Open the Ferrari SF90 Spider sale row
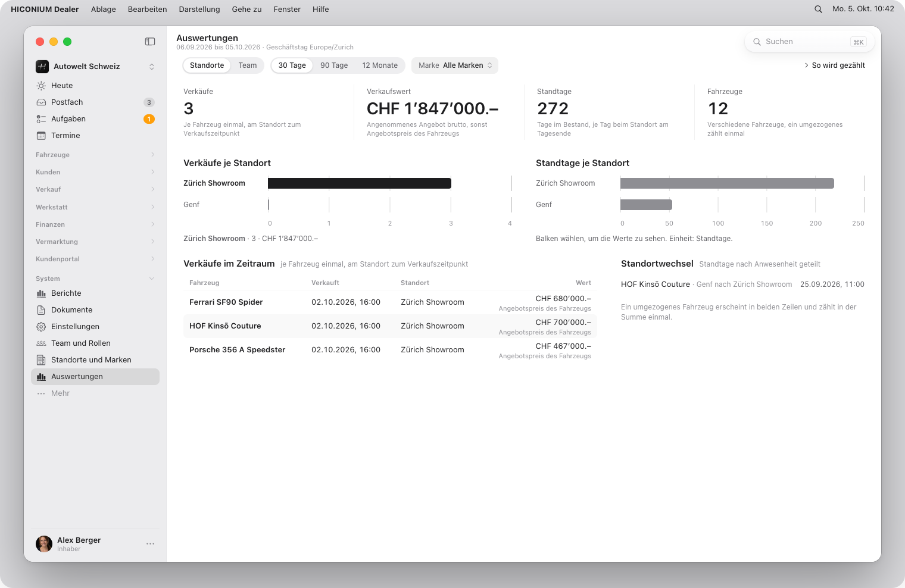The image size is (905, 588). point(390,302)
